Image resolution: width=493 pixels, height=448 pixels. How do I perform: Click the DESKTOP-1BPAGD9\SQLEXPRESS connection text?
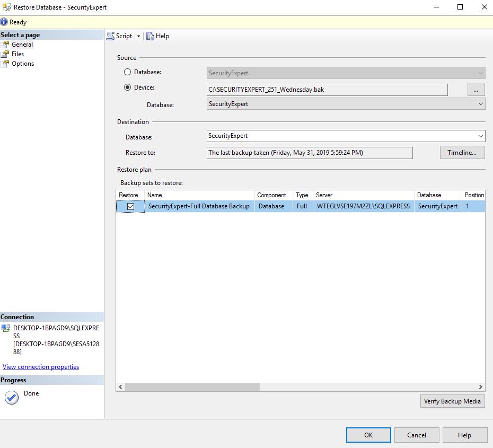tap(56, 332)
